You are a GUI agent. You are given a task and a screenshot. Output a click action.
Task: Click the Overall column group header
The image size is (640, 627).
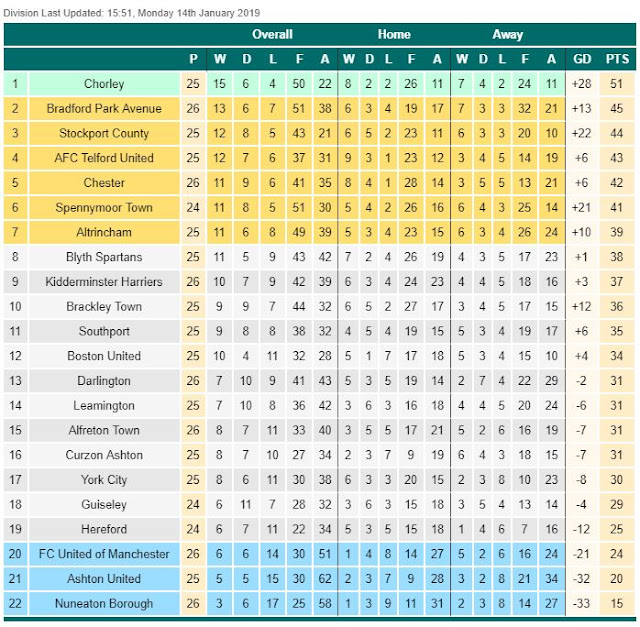coord(272,34)
